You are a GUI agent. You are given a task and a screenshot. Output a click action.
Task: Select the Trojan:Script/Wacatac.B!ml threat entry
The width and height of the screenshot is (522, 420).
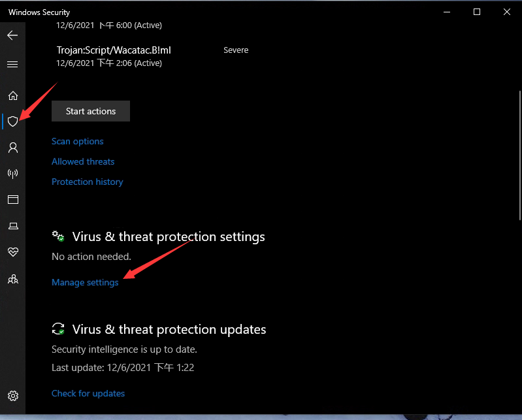(x=114, y=50)
